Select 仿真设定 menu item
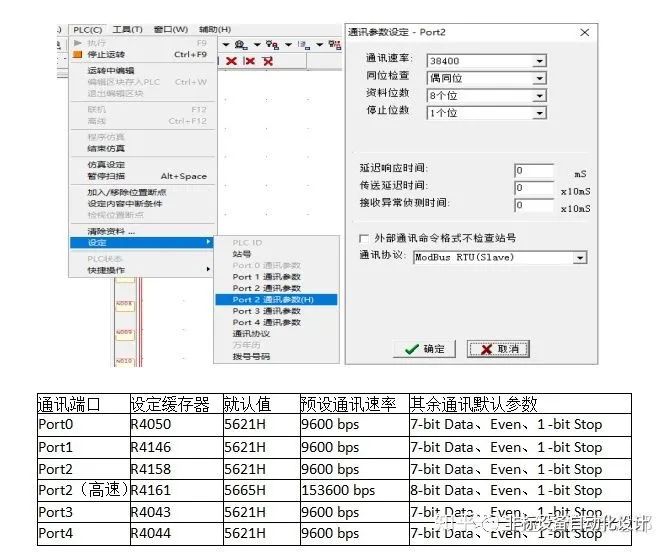The height and width of the screenshot is (552, 670). click(x=142, y=164)
